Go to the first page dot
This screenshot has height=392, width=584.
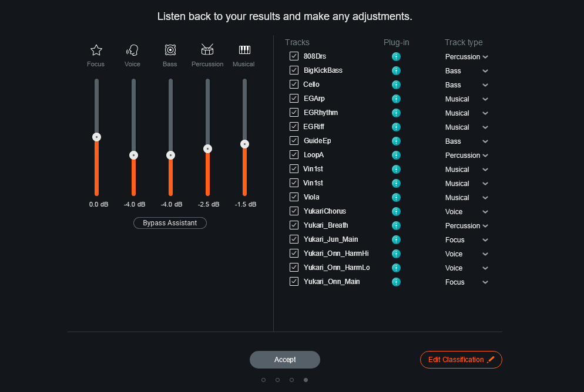[263, 380]
